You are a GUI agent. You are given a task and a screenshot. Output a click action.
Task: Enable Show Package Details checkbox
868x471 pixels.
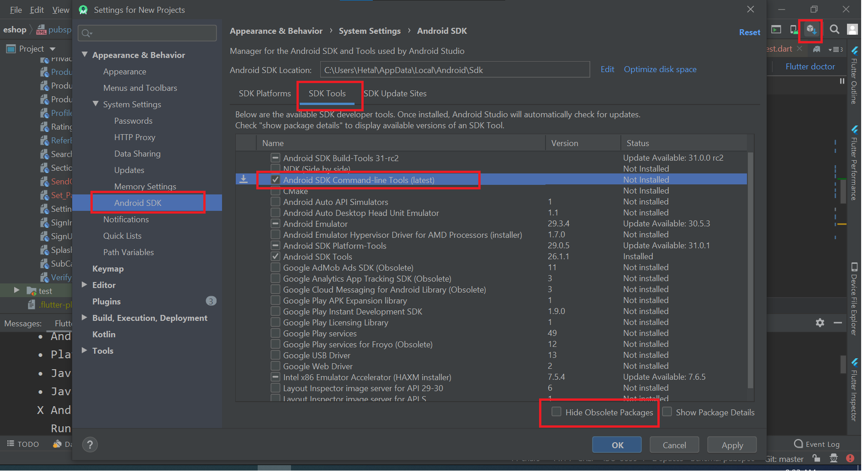click(x=667, y=412)
